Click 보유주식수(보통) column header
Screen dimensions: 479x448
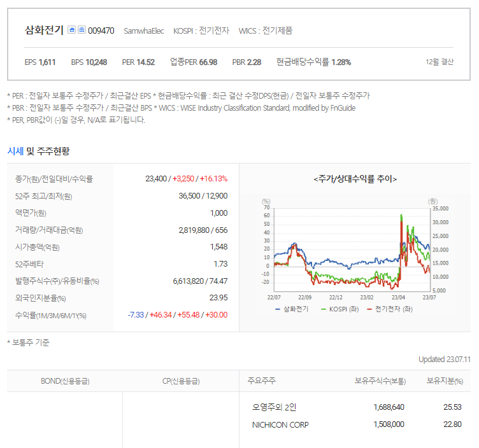click(x=380, y=381)
